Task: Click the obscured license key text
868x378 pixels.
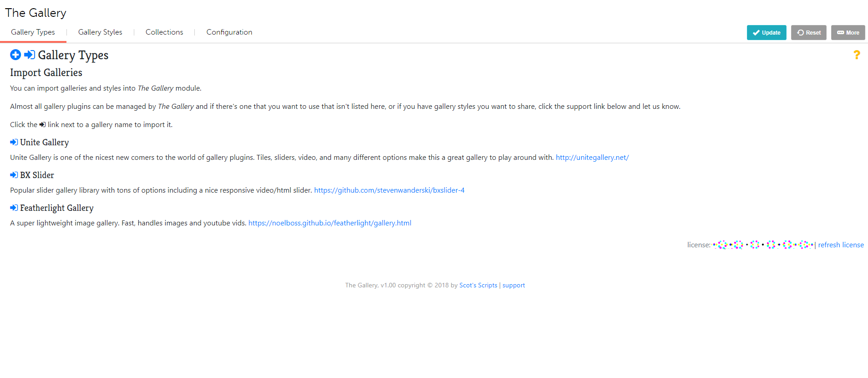Action: 763,245
